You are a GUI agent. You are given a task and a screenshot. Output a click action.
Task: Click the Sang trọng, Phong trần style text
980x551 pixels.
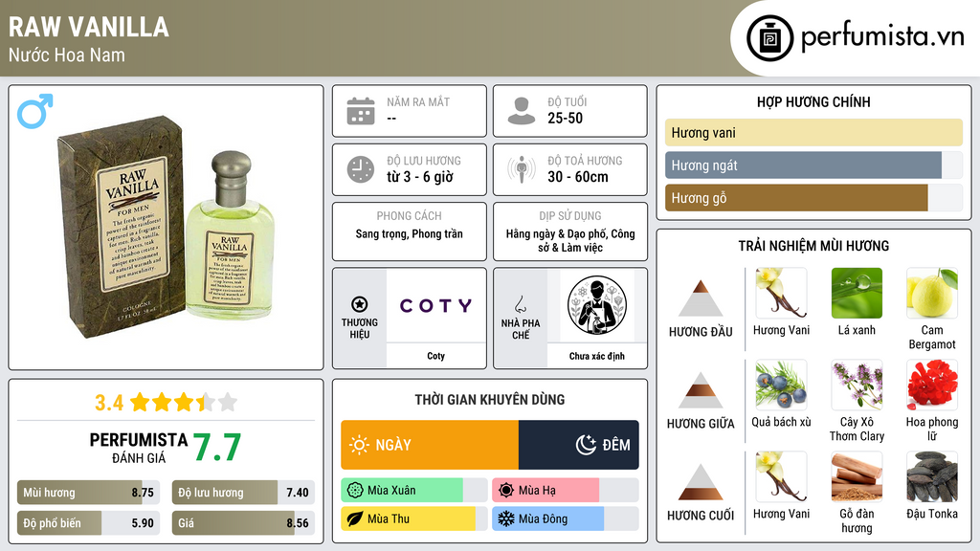(x=410, y=233)
